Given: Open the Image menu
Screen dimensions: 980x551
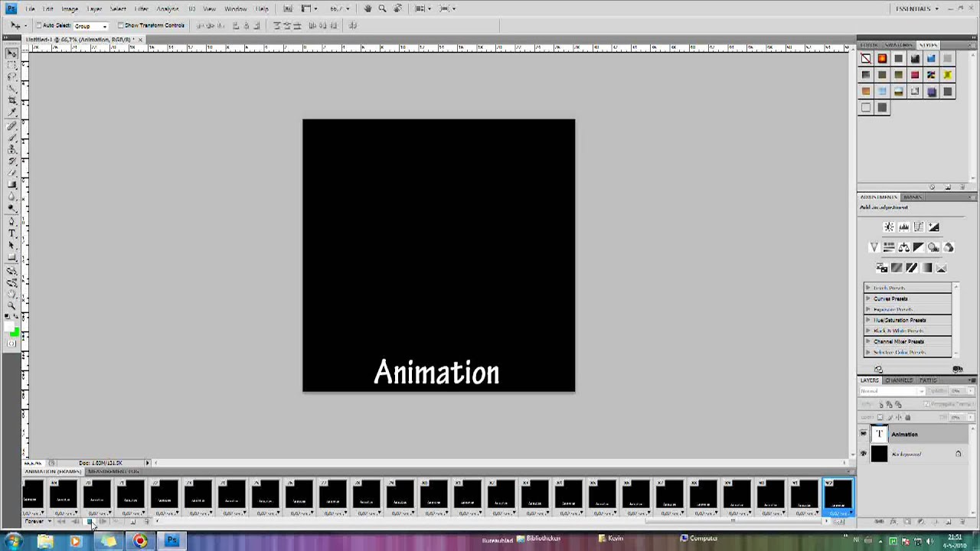Looking at the screenshot, I should click(x=70, y=8).
